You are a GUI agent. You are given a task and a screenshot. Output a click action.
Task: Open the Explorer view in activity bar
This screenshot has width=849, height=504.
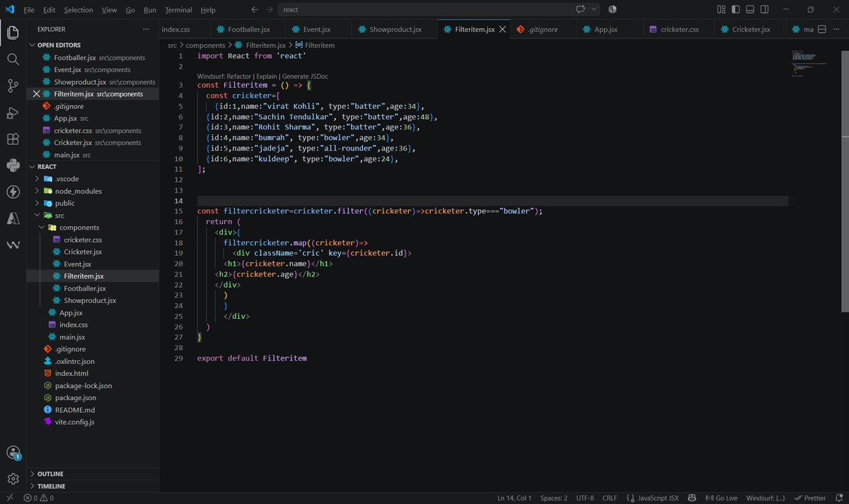coord(13,32)
